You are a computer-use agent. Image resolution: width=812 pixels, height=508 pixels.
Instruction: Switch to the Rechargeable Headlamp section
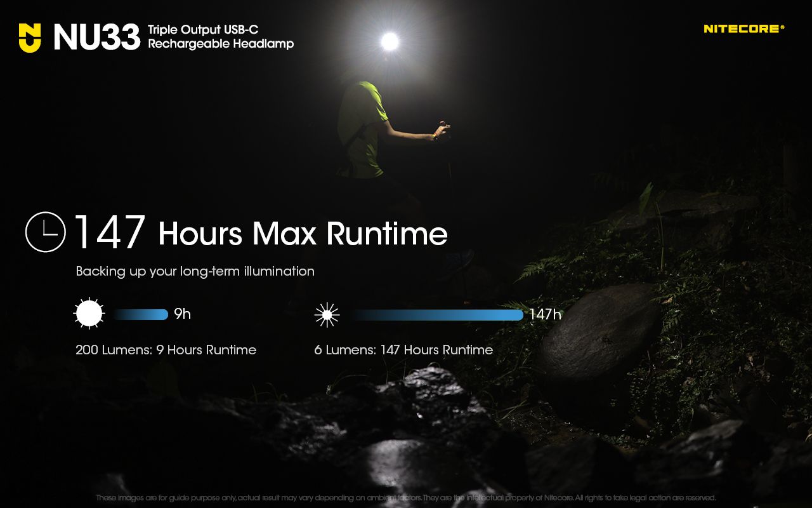pyautogui.click(x=221, y=43)
